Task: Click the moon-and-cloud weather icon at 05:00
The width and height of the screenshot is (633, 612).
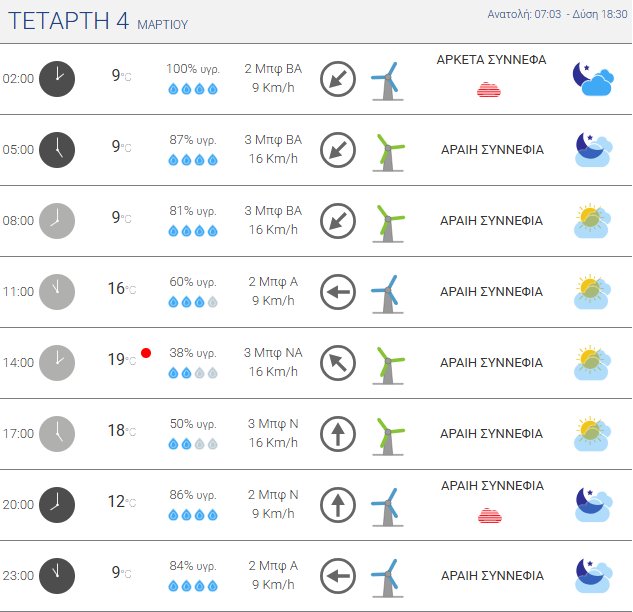Action: pos(593,150)
